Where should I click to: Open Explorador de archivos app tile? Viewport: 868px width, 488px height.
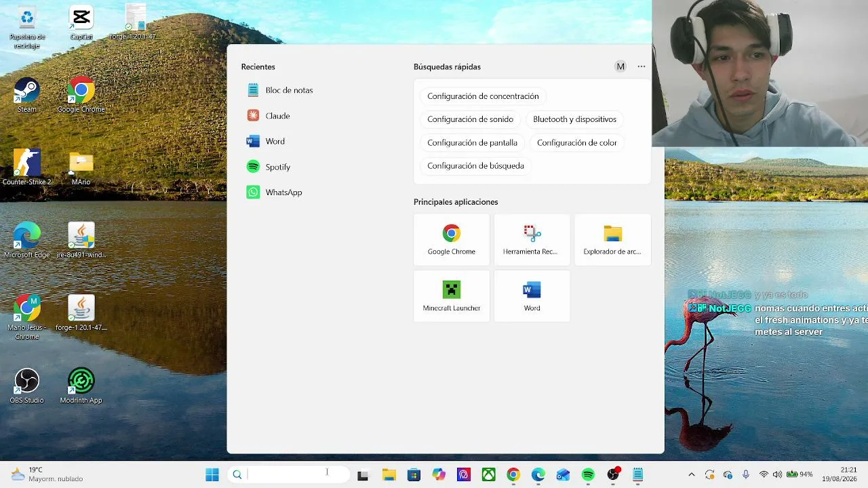click(x=612, y=240)
